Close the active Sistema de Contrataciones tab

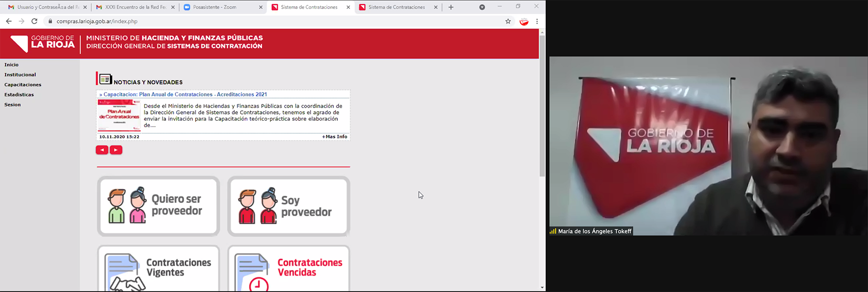tap(348, 7)
